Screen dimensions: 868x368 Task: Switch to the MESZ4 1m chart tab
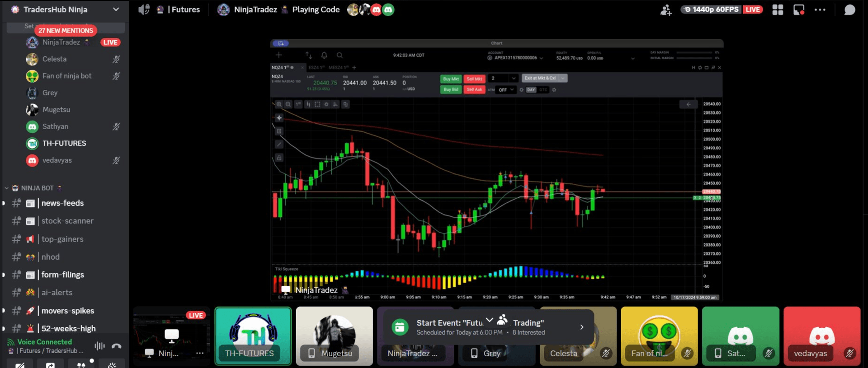pos(339,67)
